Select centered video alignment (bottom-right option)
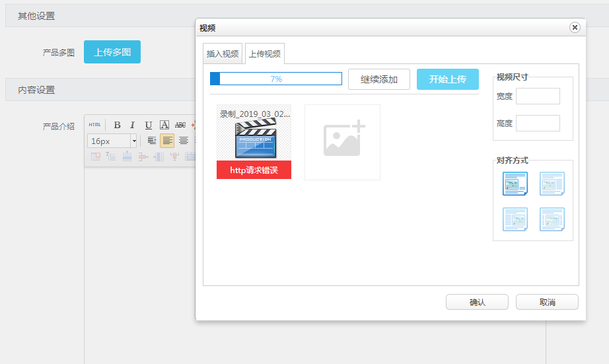 (x=552, y=219)
